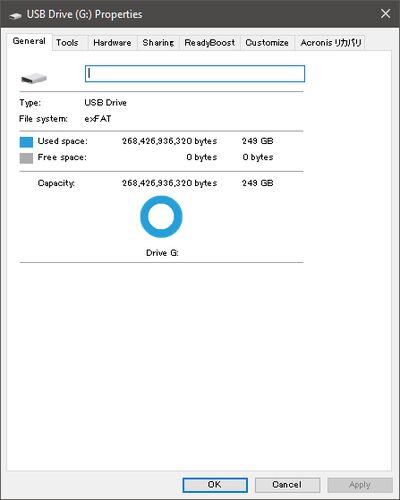Click the USB drive icon in title bar
Image resolution: width=400 pixels, height=500 pixels.
coord(15,15)
